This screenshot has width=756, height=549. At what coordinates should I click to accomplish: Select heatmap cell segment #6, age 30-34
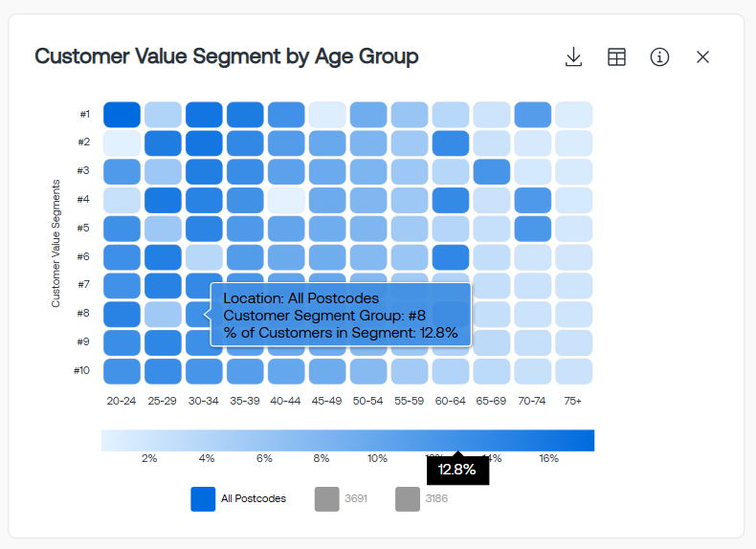point(204,257)
